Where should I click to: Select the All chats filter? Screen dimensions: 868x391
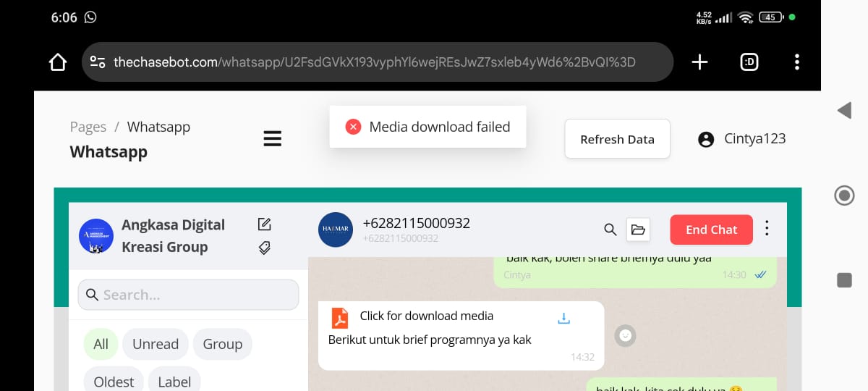[x=101, y=344]
